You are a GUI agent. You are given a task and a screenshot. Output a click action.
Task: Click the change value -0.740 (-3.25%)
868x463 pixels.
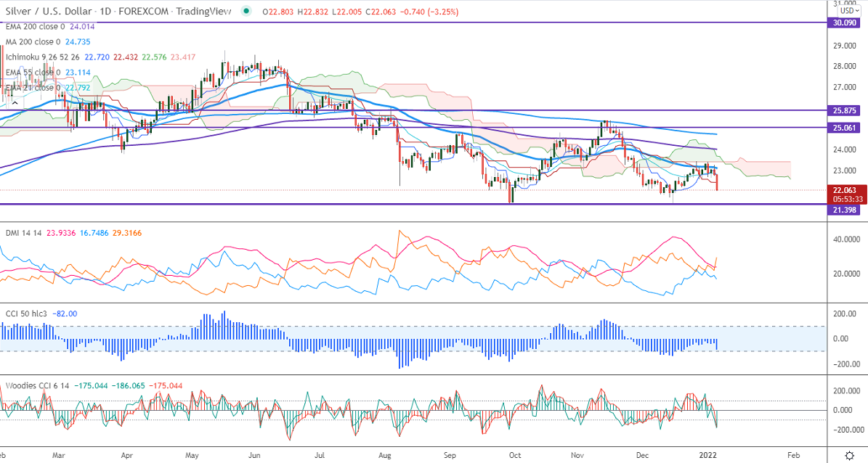click(x=429, y=12)
